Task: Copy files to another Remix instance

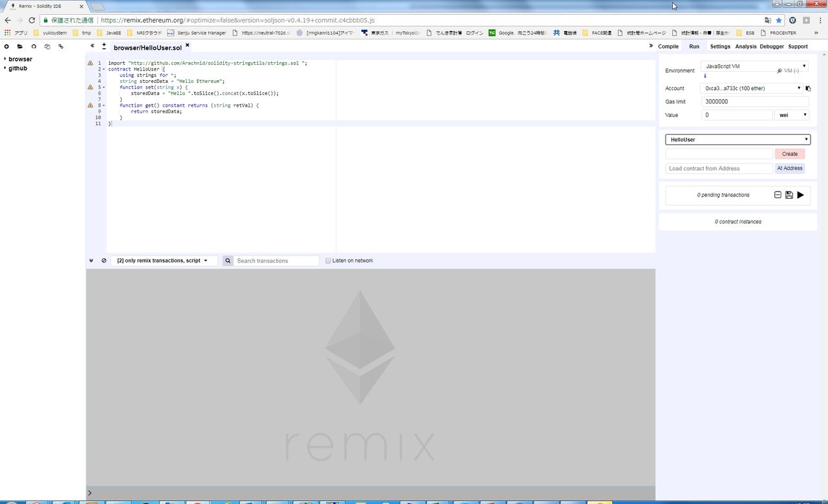Action: [x=47, y=47]
